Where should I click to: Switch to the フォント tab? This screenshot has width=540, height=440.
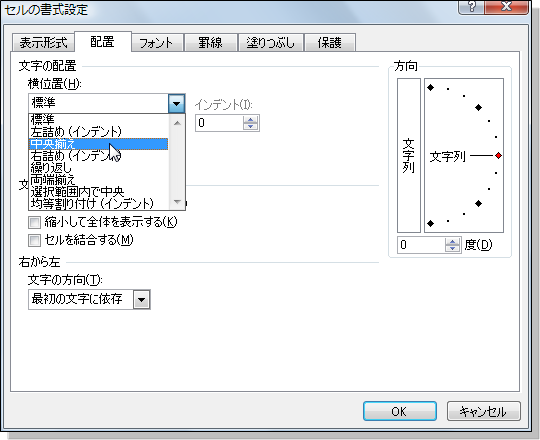click(x=156, y=43)
